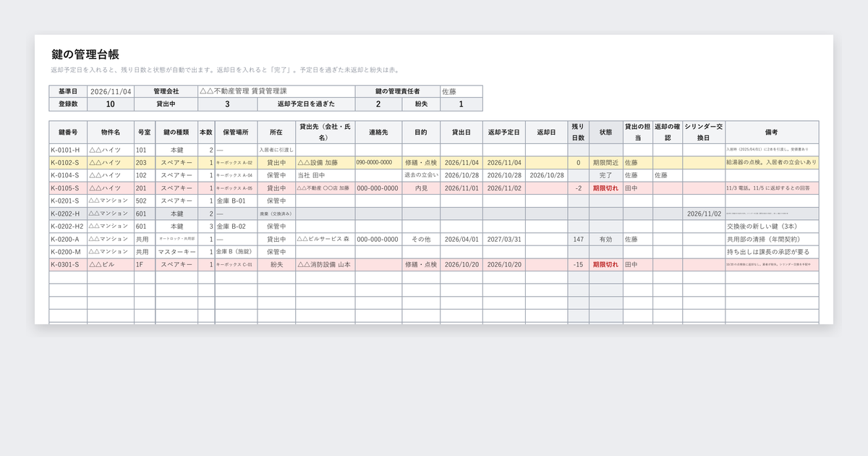
Task: Select the マスターキー key type cell
Action: click(x=176, y=252)
